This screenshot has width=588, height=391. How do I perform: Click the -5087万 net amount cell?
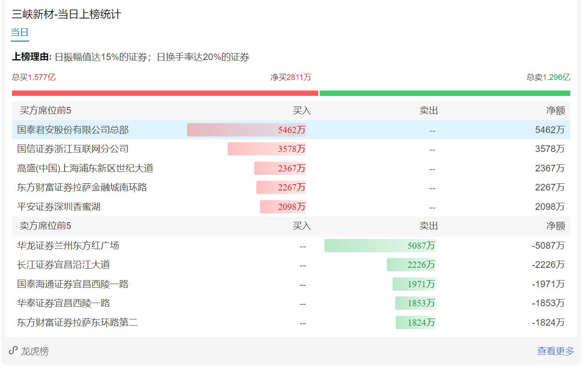[548, 246]
